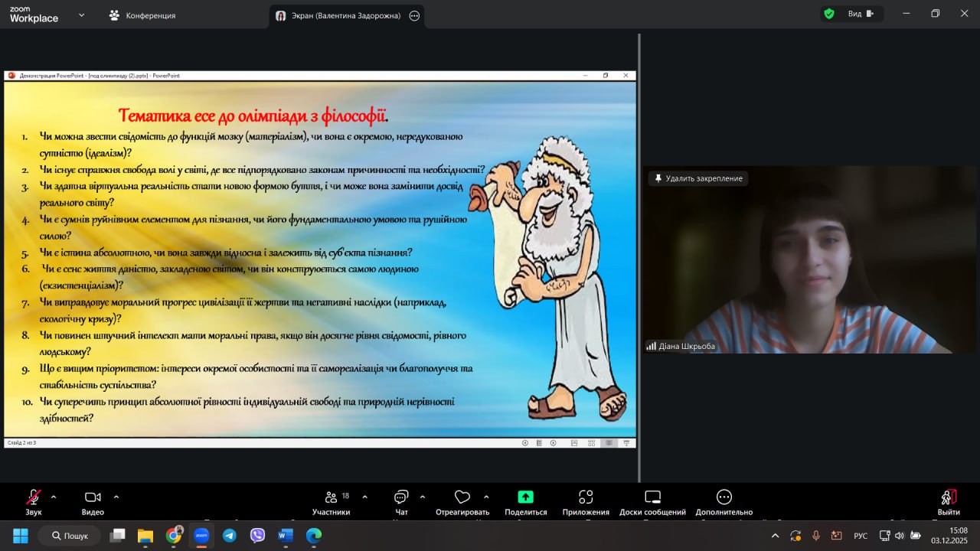The height and width of the screenshot is (551, 980).
Task: Expand audio options arrow next to Звук
Action: coord(54,497)
